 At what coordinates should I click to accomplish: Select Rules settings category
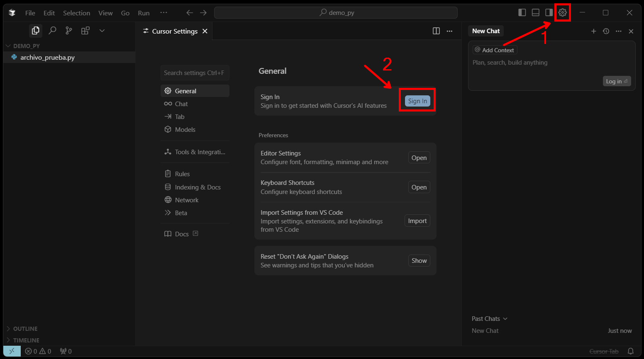point(195,174)
